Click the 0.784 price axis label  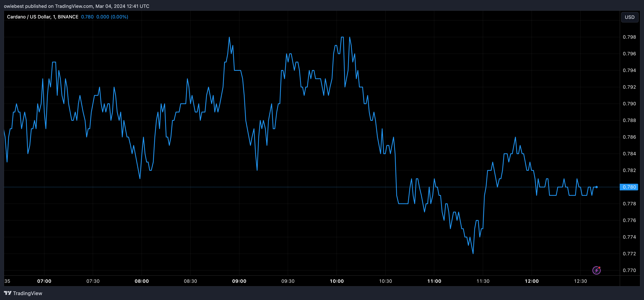click(x=629, y=154)
